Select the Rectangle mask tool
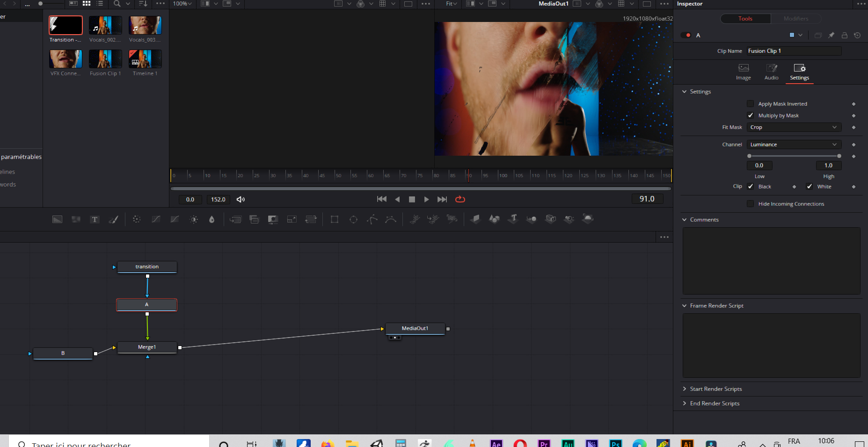 [335, 219]
